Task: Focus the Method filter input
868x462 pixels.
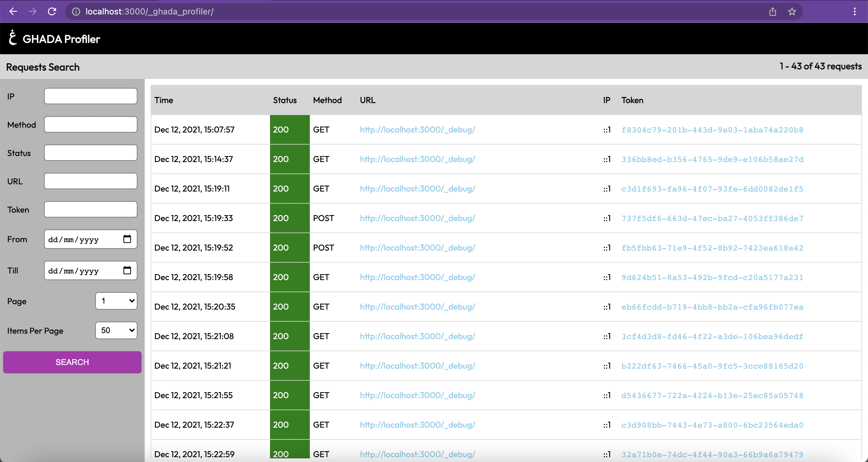Action: tap(91, 125)
